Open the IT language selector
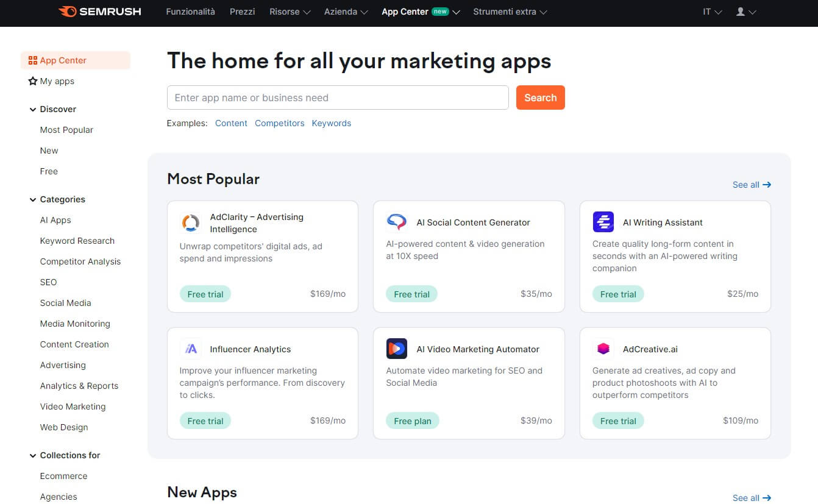 click(713, 12)
